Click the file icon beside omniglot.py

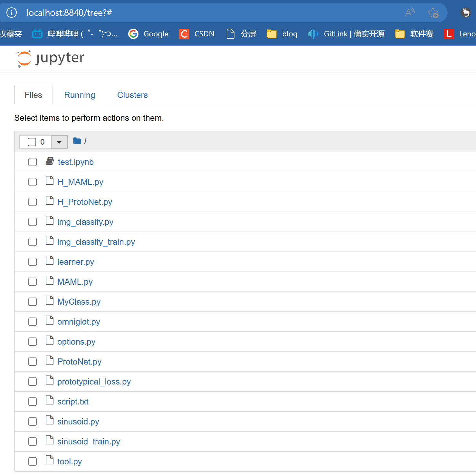tap(50, 320)
